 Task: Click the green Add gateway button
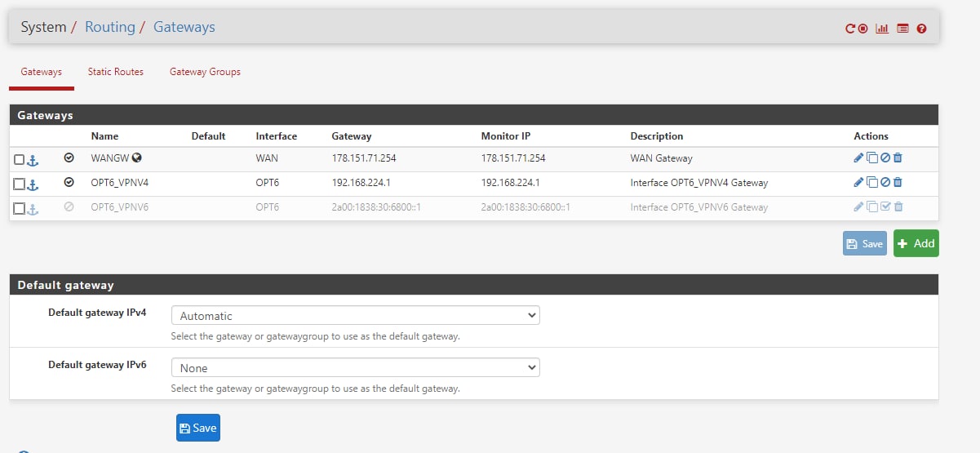pyautogui.click(x=916, y=243)
